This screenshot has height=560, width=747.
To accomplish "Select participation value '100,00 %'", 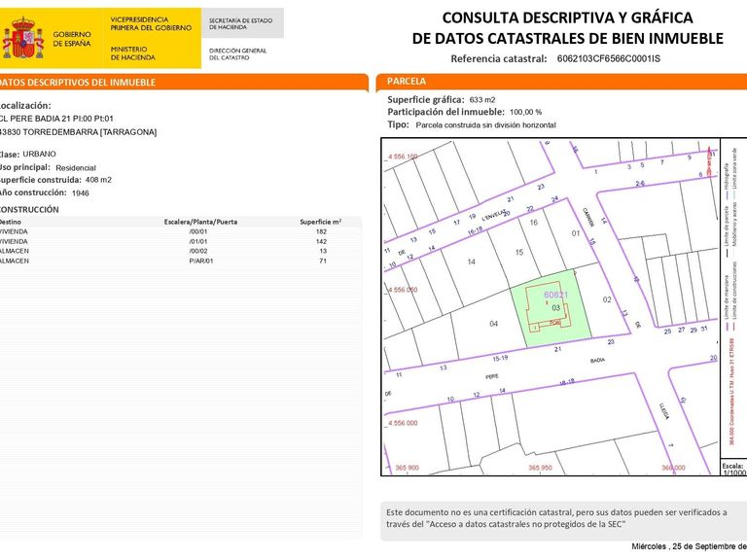I will pyautogui.click(x=525, y=113).
